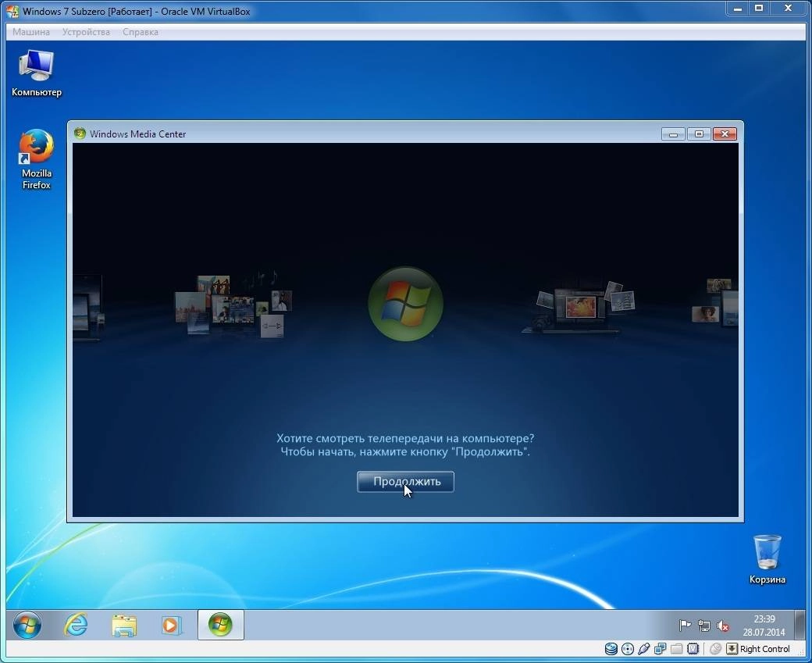Select the Windows Media Center taskbar button

221,625
